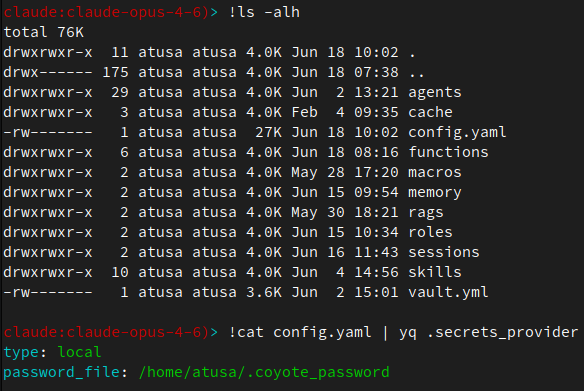Viewport: 584px width, 391px height.
Task: Select the skills directory name
Action: point(435,272)
